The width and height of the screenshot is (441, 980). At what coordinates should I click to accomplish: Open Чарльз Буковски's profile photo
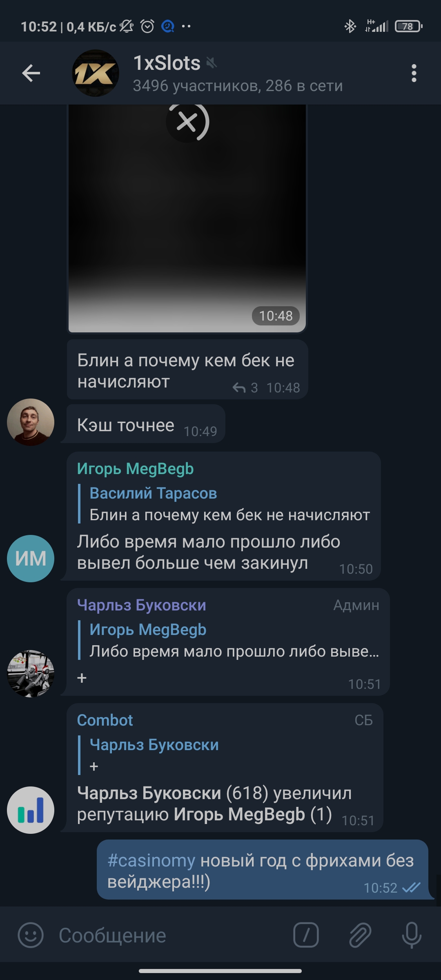(31, 674)
